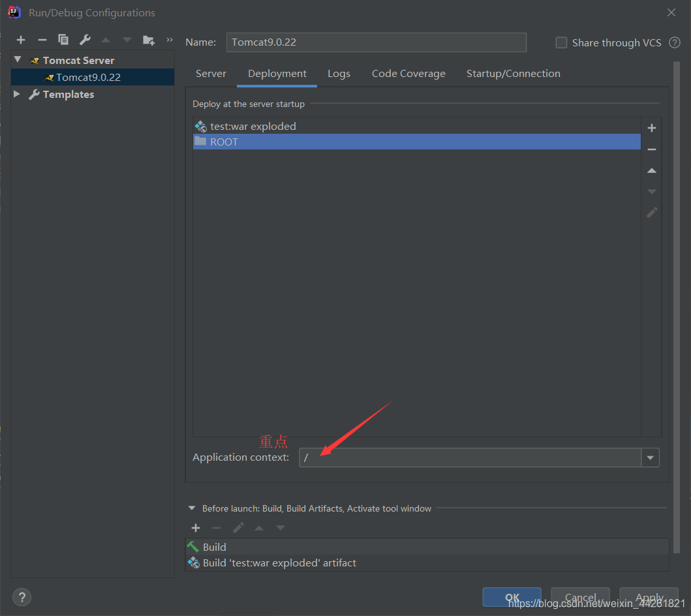Confirm with the OK button
This screenshot has width=691, height=616.
click(512, 598)
